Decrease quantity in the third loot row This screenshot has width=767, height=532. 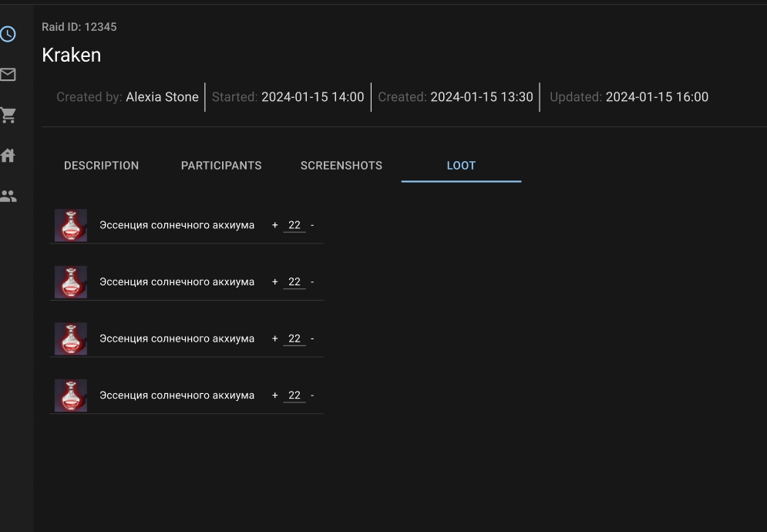point(312,338)
